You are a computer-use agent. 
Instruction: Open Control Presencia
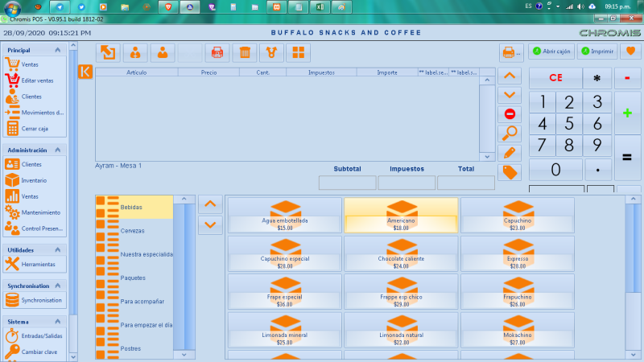pos(35,228)
